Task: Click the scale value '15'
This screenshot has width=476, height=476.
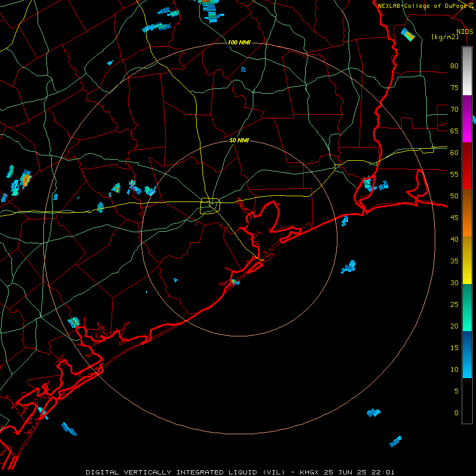Action: [x=454, y=348]
